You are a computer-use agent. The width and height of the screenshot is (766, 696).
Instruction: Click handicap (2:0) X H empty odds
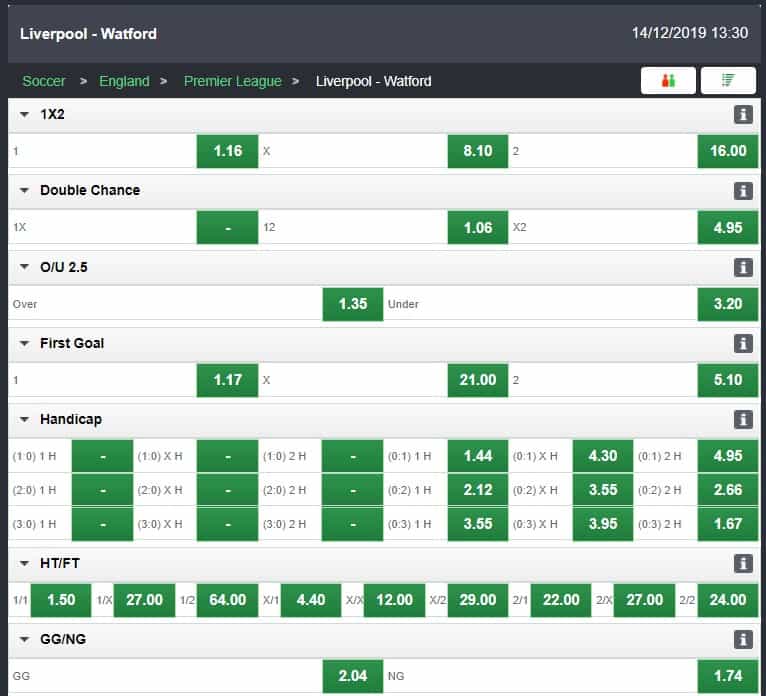(228, 490)
